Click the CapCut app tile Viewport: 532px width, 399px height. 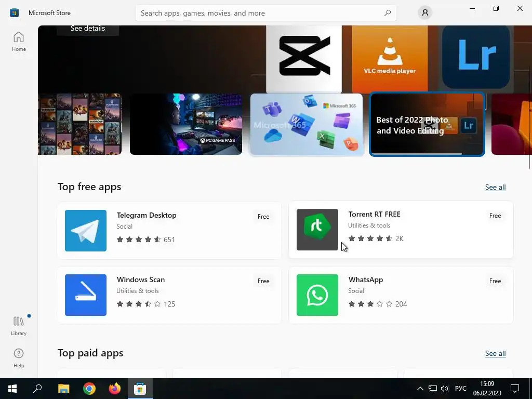(x=304, y=58)
